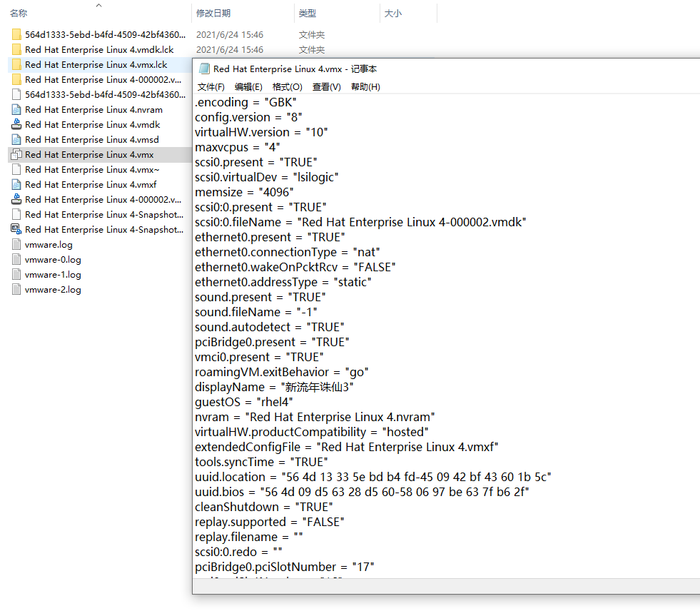Click the .vmx virtual machine config file icon
Viewport: 700px width, 616px height.
point(16,155)
